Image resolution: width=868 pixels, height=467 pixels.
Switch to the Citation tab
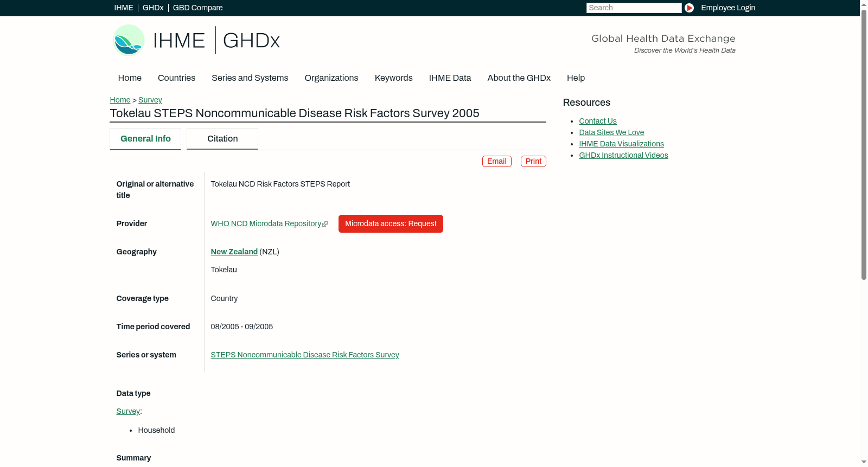[222, 139]
